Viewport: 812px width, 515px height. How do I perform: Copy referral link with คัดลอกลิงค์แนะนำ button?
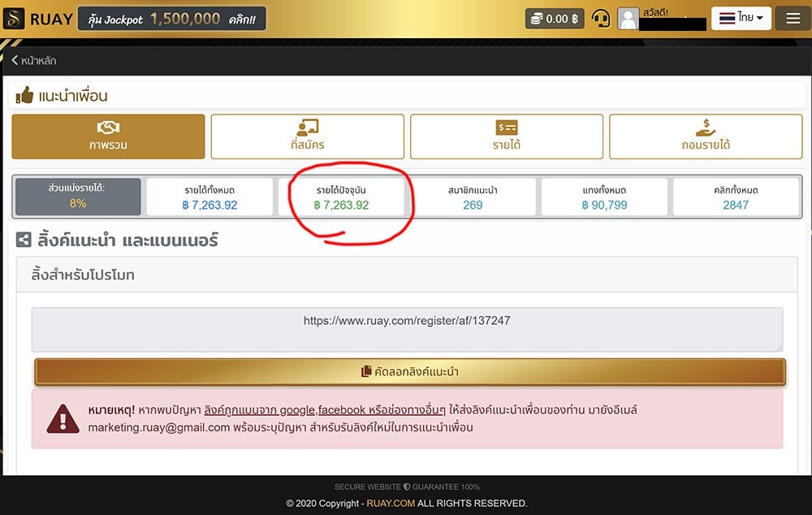click(x=410, y=371)
